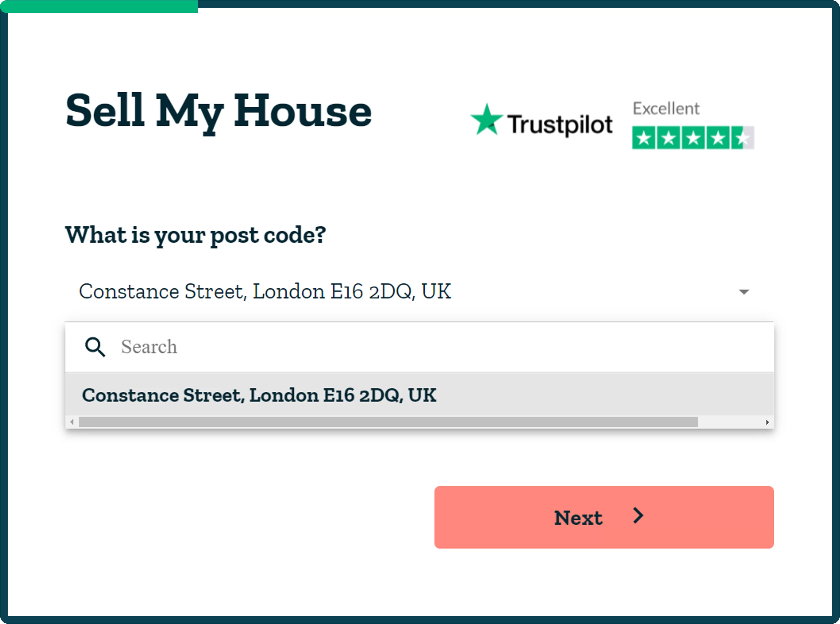The height and width of the screenshot is (624, 840).
Task: Click the magnifying glass search icon
Action: 95,347
